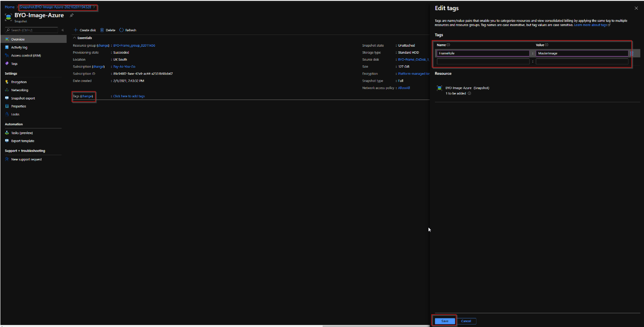Click the empty tag value field
The height and width of the screenshot is (327, 644).
click(582, 62)
